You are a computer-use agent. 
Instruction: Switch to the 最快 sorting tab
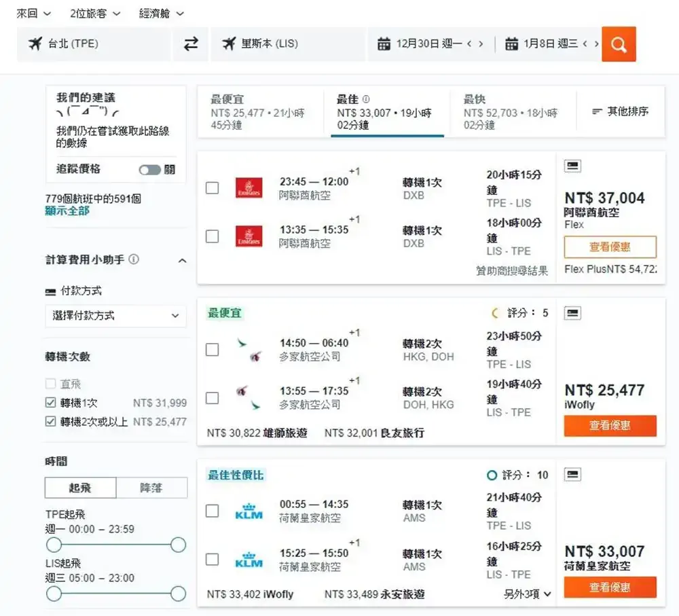(x=513, y=112)
